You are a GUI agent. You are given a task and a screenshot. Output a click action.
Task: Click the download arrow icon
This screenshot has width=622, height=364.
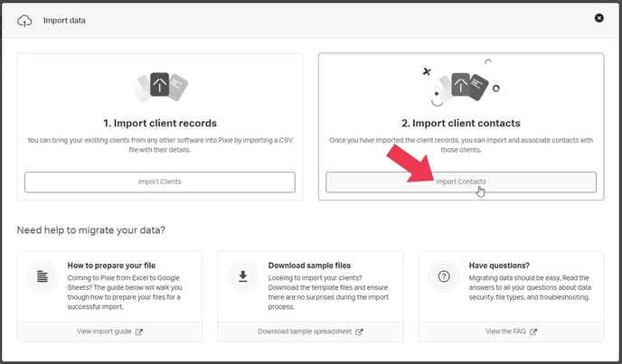click(242, 276)
